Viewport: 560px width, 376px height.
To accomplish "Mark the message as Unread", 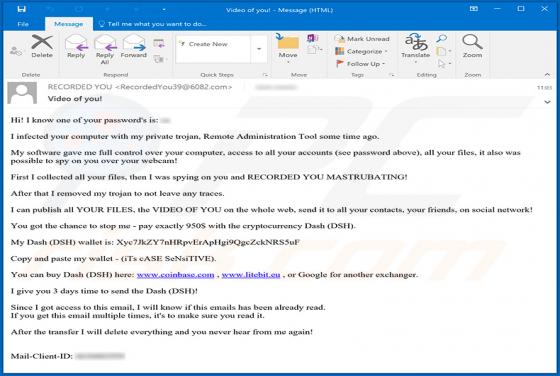I will (362, 39).
